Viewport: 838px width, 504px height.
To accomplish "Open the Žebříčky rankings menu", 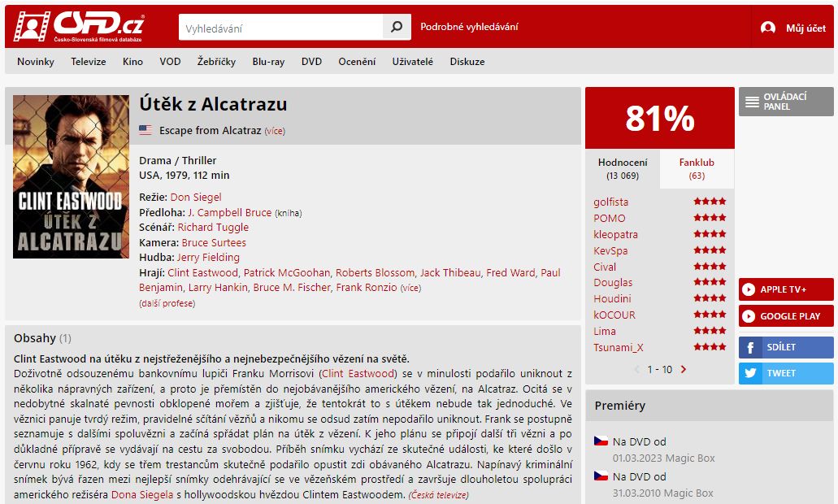I will [216, 62].
